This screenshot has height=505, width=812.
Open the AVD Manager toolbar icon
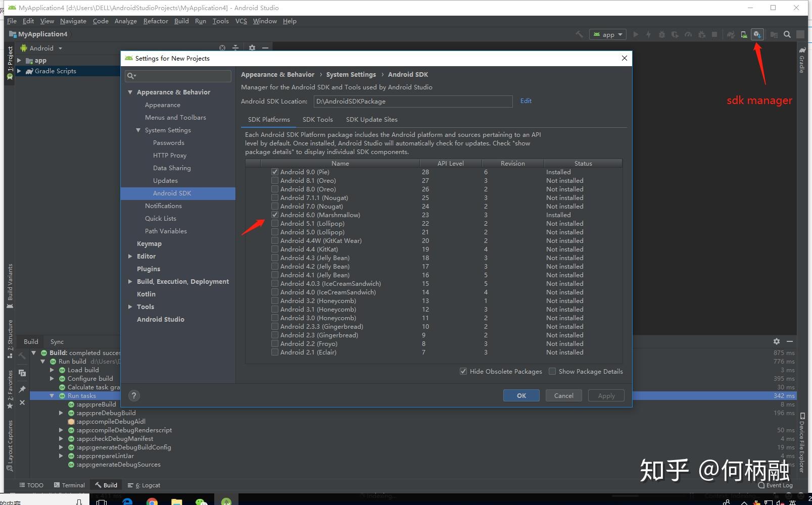coord(744,34)
